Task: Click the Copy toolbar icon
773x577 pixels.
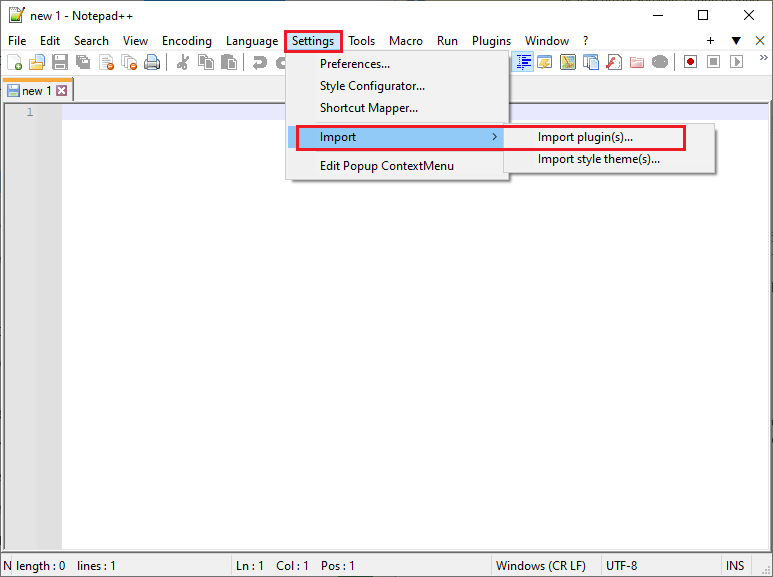Action: tap(206, 62)
